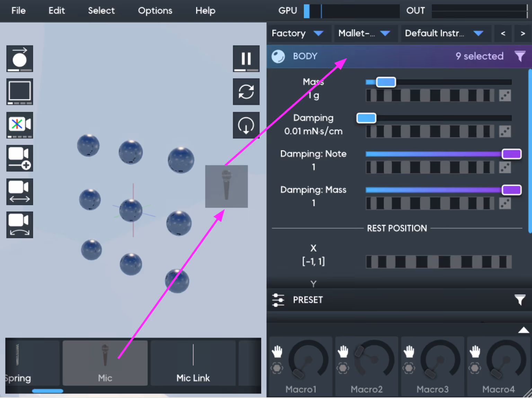Click the palette horizontal scrollbar

tap(47, 391)
